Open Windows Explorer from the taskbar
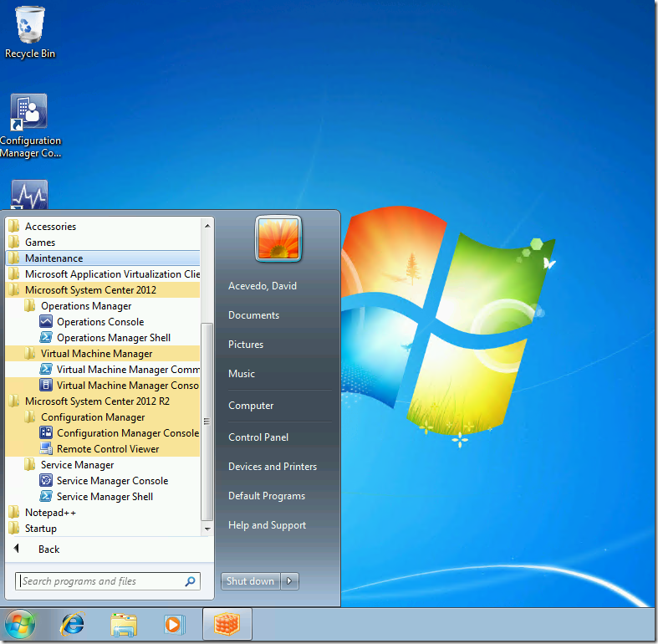This screenshot has height=644, width=658. point(124,624)
